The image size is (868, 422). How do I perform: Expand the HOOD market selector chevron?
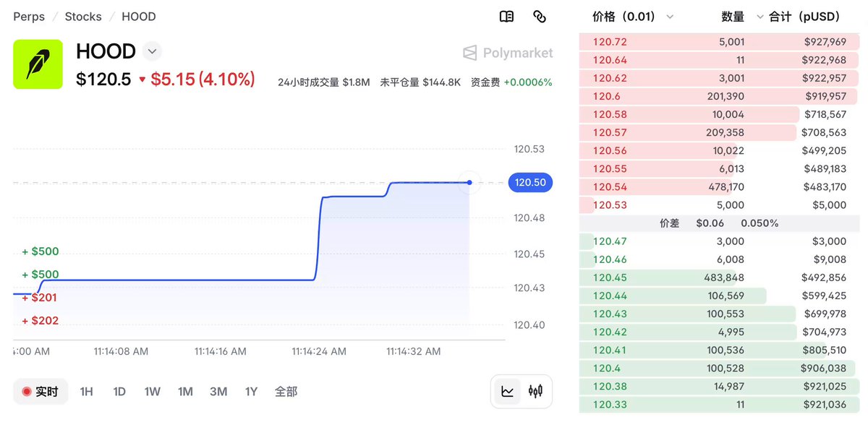pos(152,51)
